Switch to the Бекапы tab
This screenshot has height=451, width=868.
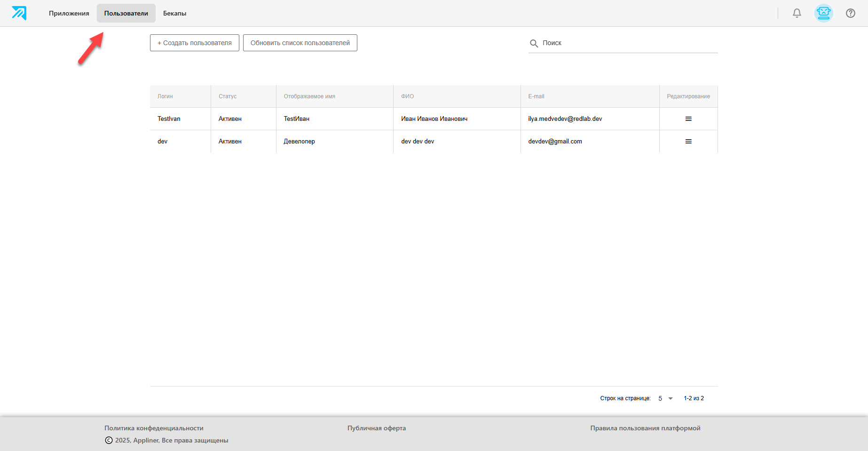[175, 13]
